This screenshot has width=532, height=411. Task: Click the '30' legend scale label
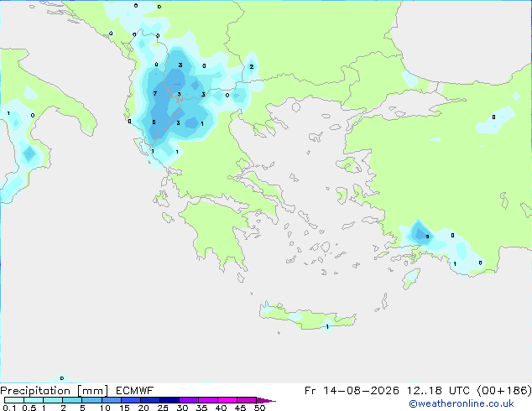(182, 408)
